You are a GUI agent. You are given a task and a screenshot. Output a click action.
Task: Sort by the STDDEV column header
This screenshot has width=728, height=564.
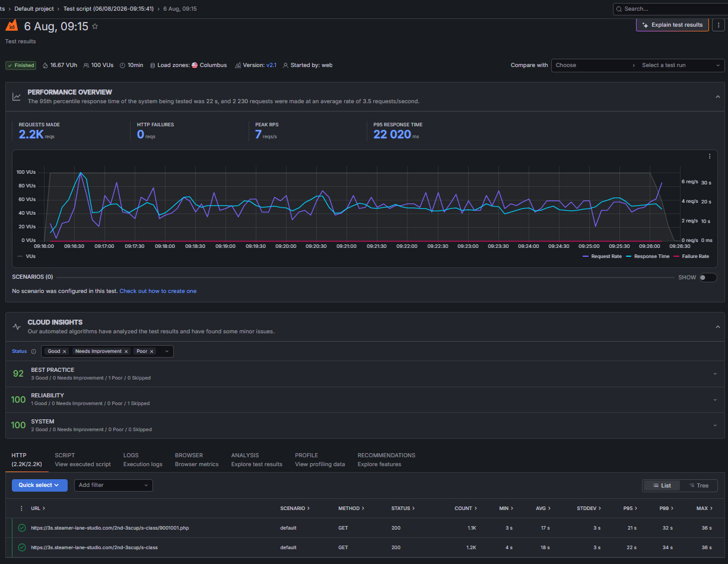click(589, 508)
